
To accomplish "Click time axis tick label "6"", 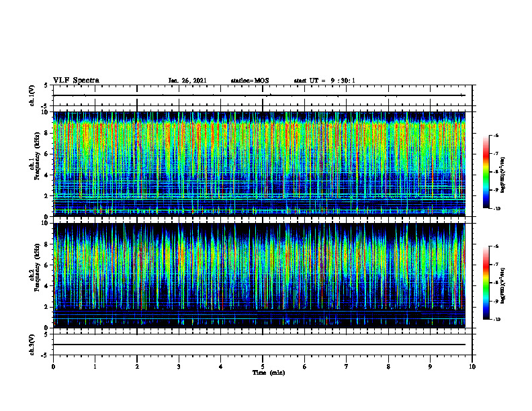I will pyautogui.click(x=305, y=367).
